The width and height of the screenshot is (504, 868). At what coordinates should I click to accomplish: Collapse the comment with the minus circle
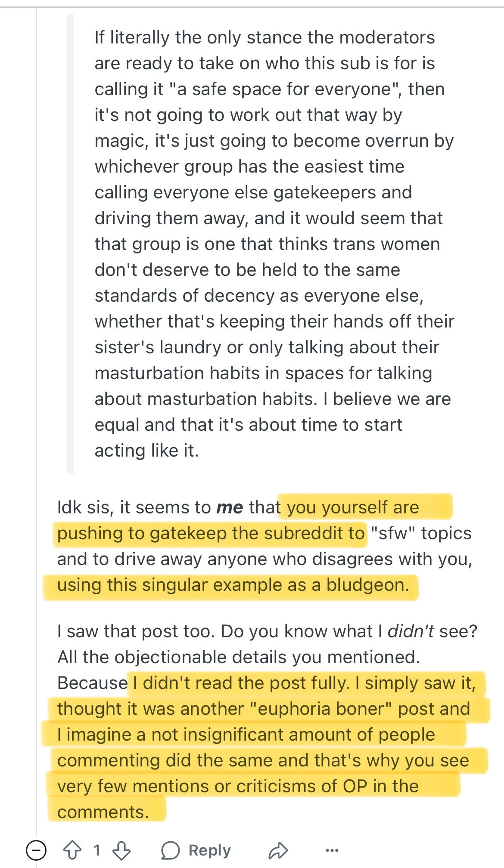point(36,850)
